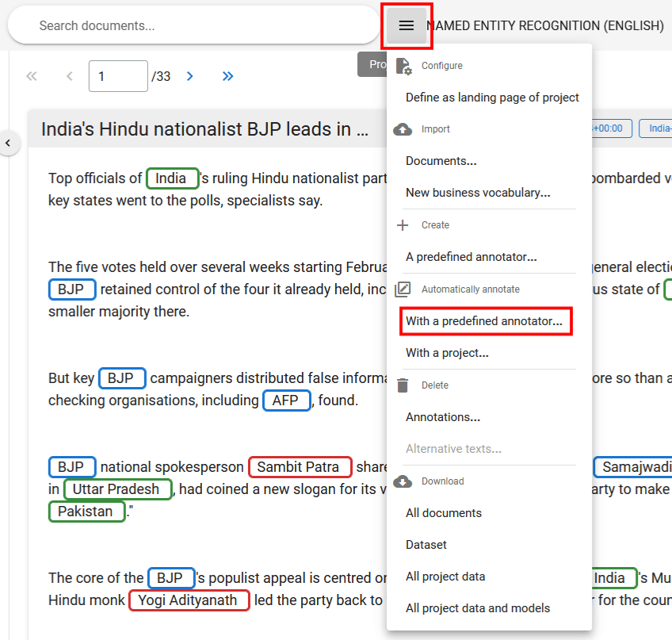Download 'All project data and models'
The image size is (672, 640).
(x=477, y=608)
